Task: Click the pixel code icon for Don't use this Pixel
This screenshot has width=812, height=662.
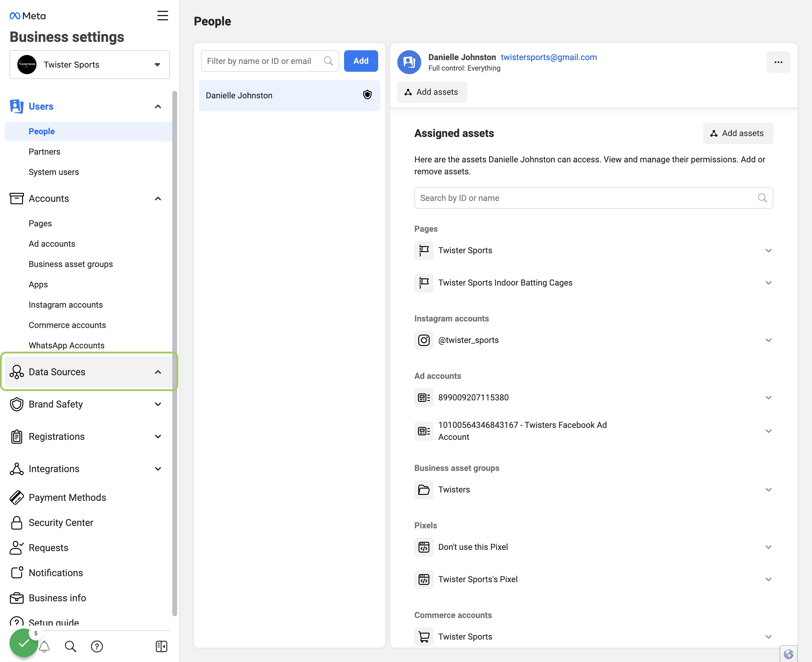Action: point(424,547)
